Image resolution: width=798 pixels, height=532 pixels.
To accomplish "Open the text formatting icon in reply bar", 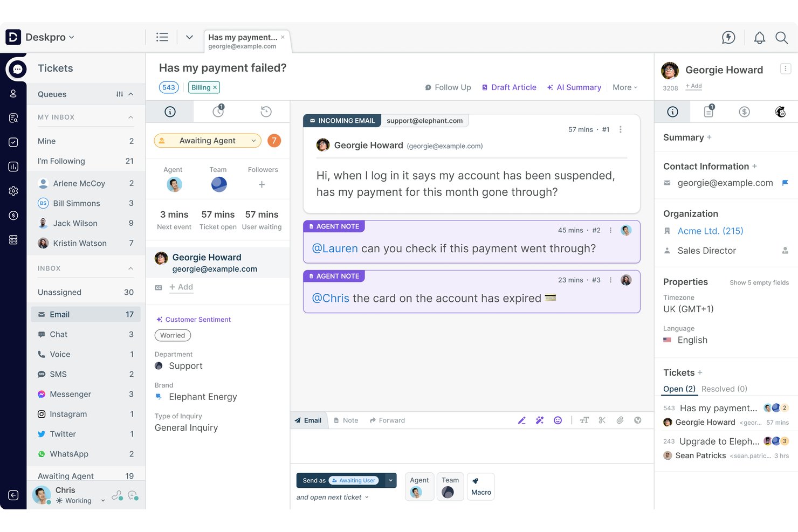I will tap(584, 420).
